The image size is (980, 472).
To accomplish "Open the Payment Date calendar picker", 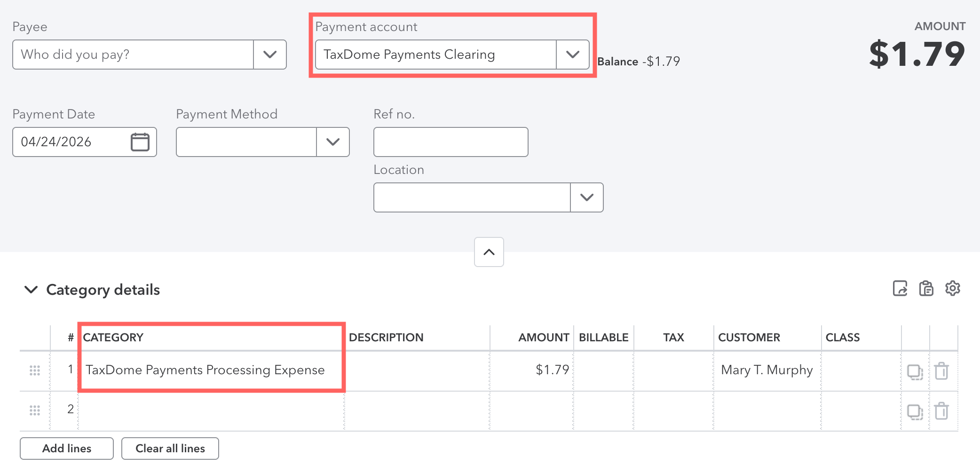I will 140,142.
